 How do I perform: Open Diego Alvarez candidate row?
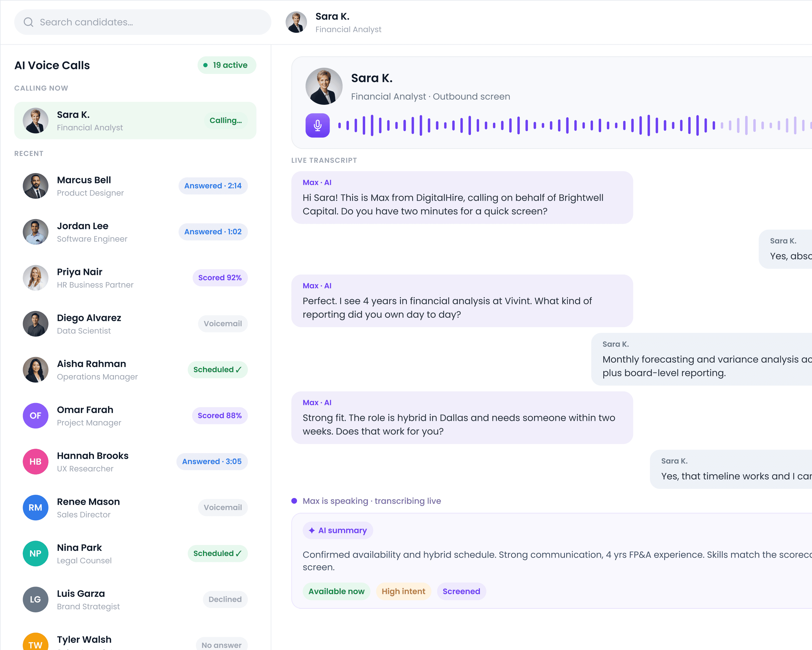[x=135, y=324]
